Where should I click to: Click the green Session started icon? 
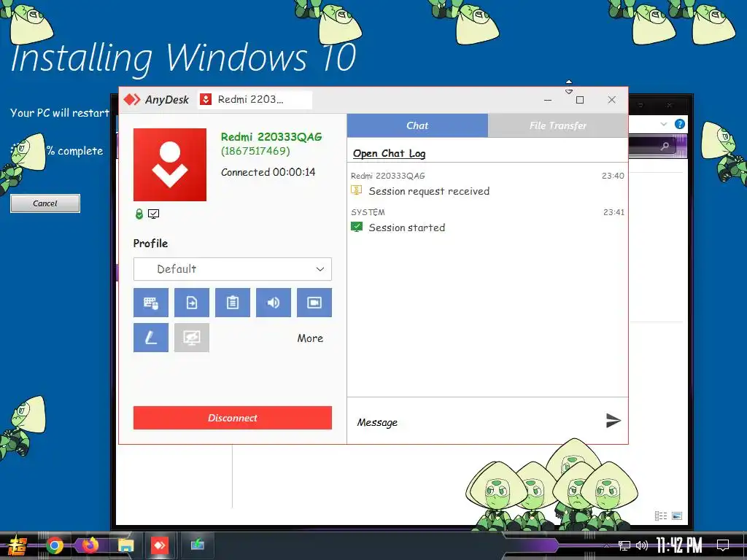(x=356, y=227)
